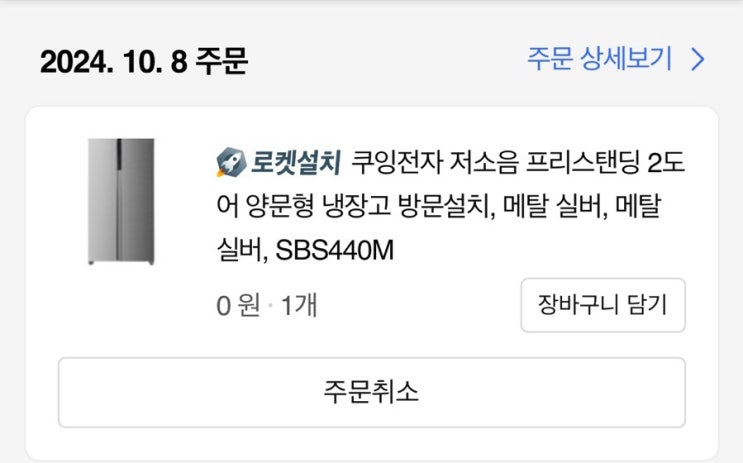Image resolution: width=743 pixels, height=463 pixels.
Task: Tap the 로켓설치 badge label
Action: click(296, 163)
